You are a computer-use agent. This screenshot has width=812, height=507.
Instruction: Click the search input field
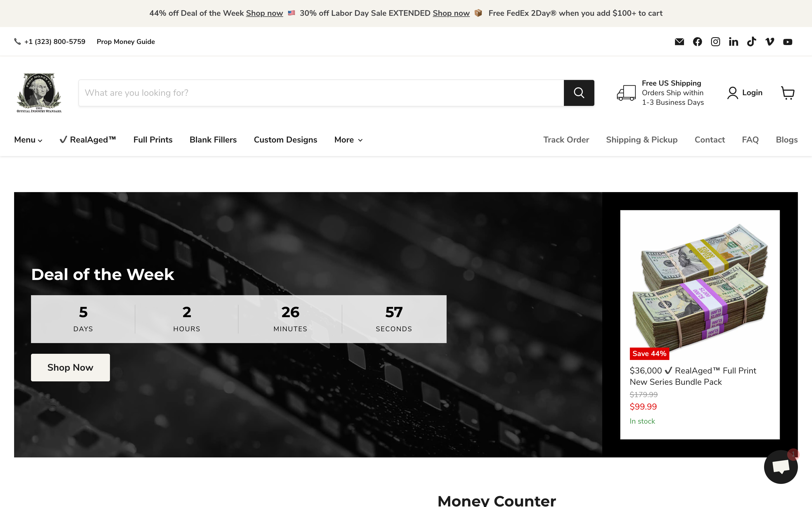pyautogui.click(x=302, y=93)
